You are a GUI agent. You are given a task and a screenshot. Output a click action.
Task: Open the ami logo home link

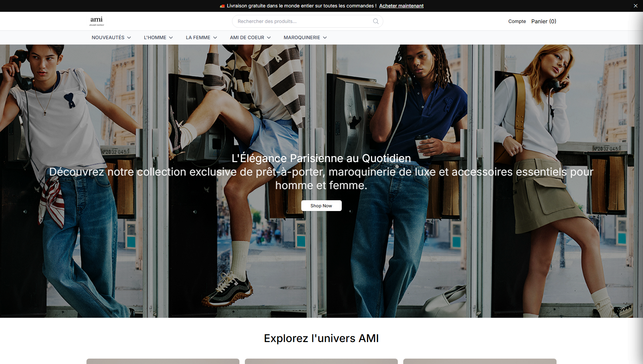(x=97, y=21)
